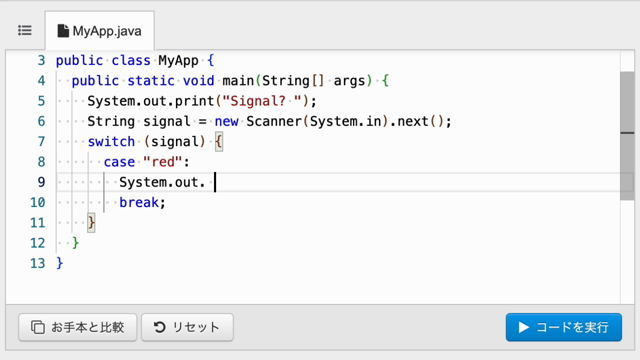Screen dimensions: 640x360
Task: Open the file list menu icon
Action: tap(25, 31)
